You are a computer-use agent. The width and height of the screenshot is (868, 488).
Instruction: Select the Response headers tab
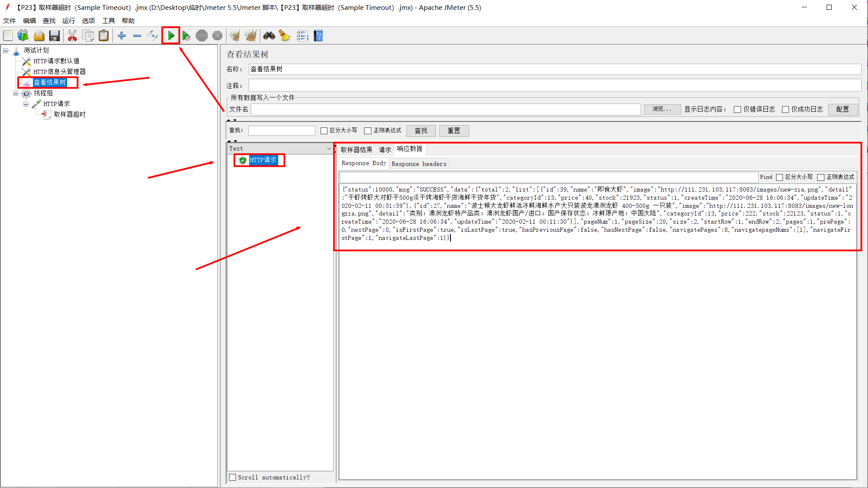[419, 164]
